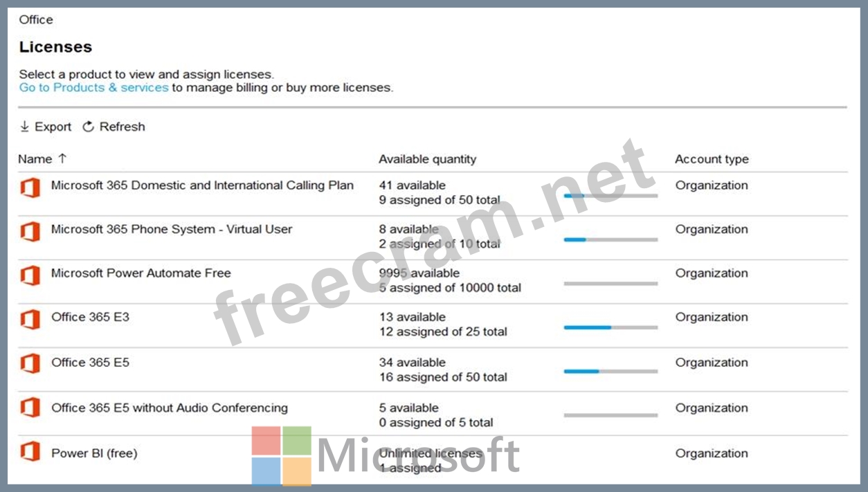The image size is (868, 492).
Task: Click the Account type column header
Action: (712, 159)
